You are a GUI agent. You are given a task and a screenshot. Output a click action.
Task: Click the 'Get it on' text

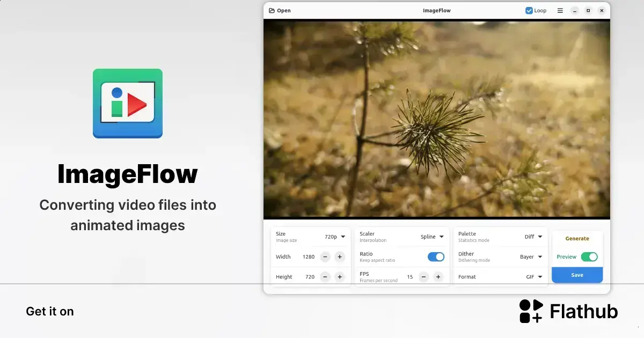click(x=50, y=311)
